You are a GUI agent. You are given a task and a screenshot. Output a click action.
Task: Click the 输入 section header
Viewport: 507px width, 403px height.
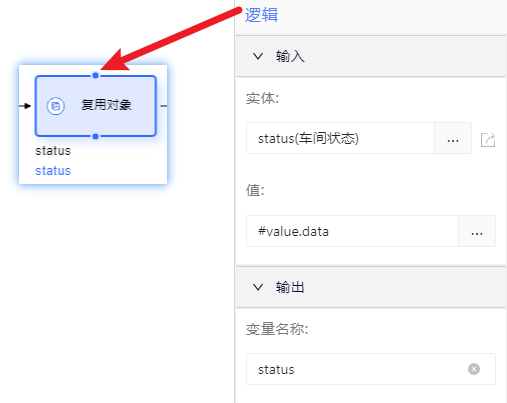(x=371, y=56)
